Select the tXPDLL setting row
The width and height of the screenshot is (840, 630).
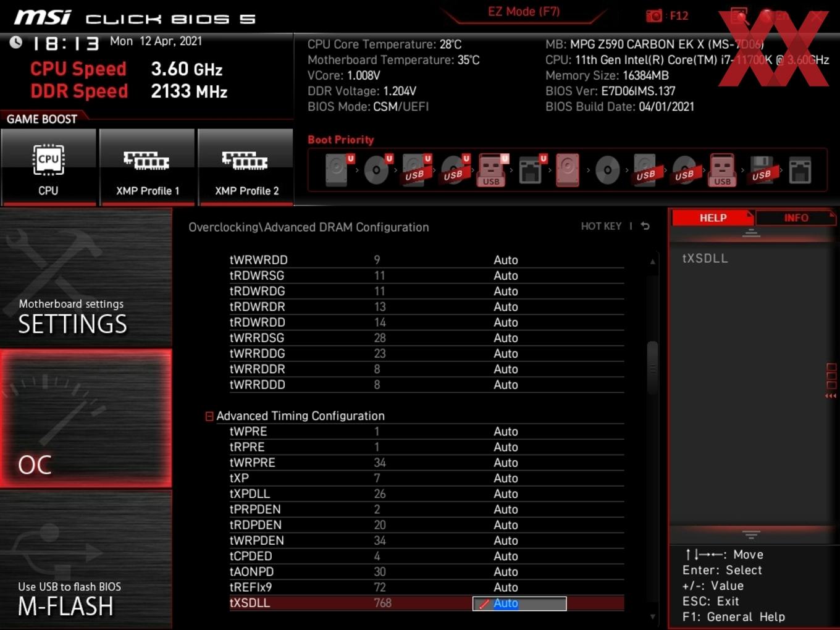click(426, 494)
